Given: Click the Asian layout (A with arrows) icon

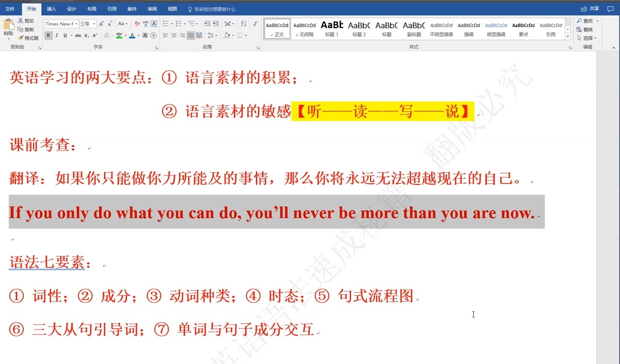Looking at the screenshot, I should [229, 24].
